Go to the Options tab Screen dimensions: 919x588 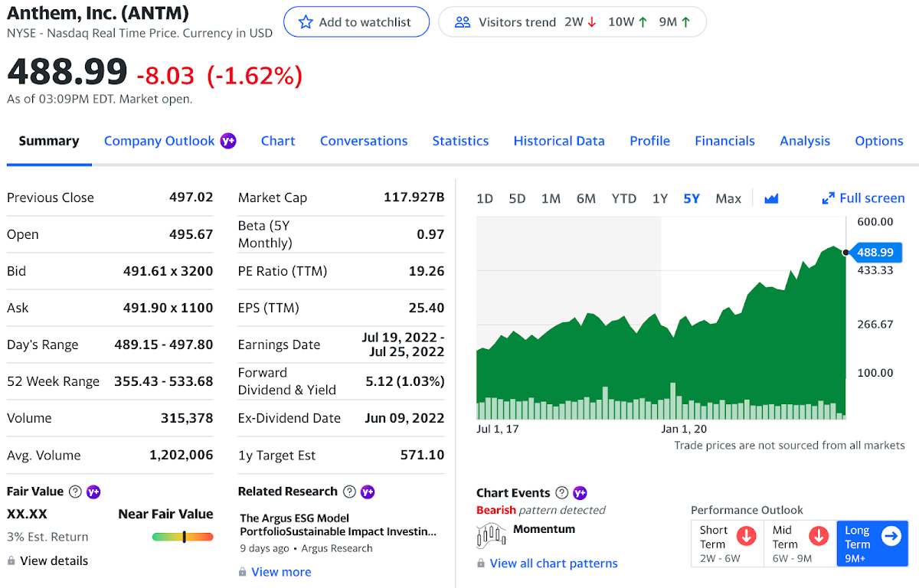coord(879,141)
